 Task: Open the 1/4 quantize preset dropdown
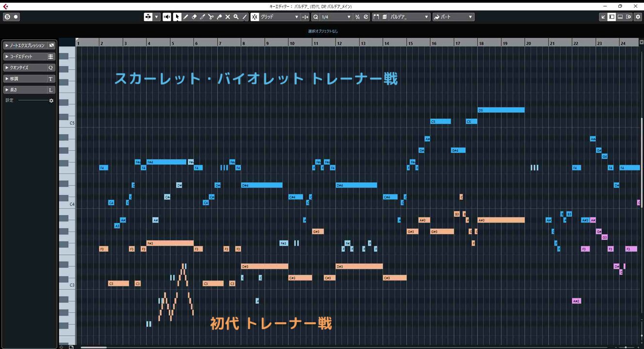[336, 17]
